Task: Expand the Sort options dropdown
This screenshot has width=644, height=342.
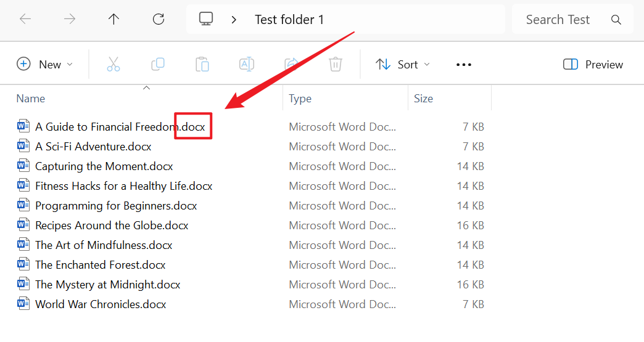Action: (403, 64)
